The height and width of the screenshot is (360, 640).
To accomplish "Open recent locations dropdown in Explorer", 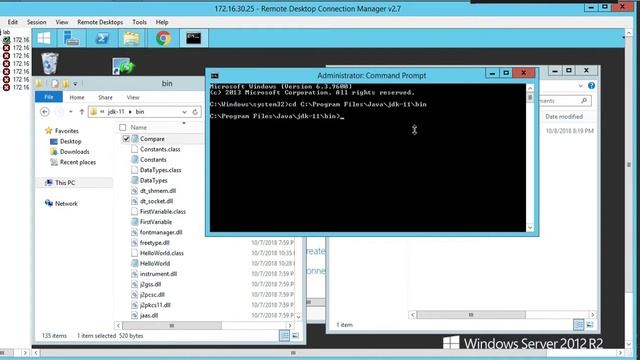I will pos(71,112).
